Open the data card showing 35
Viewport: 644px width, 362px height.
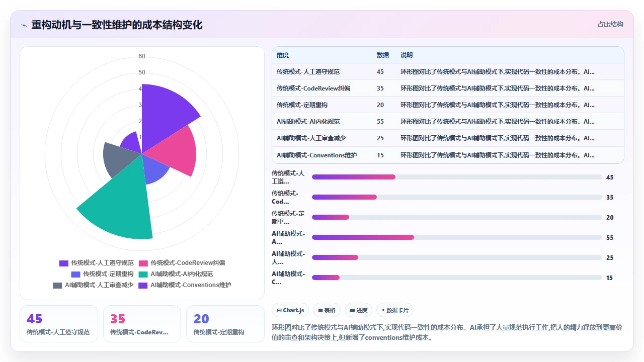[142, 324]
